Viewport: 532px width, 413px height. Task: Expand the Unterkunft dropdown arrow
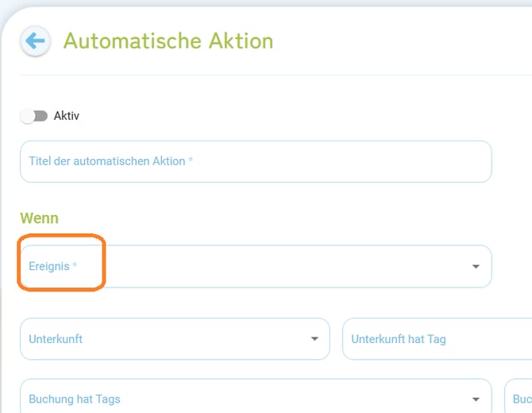(314, 339)
